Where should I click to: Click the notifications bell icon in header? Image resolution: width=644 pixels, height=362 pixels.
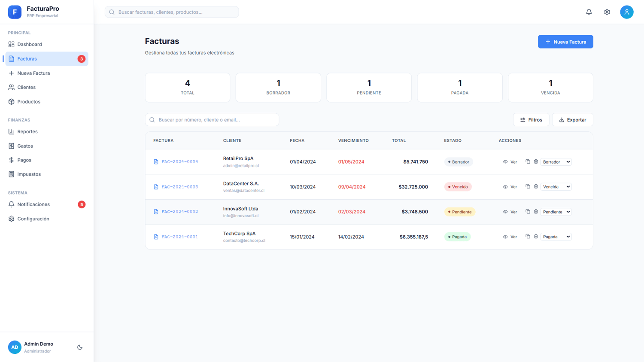[589, 12]
